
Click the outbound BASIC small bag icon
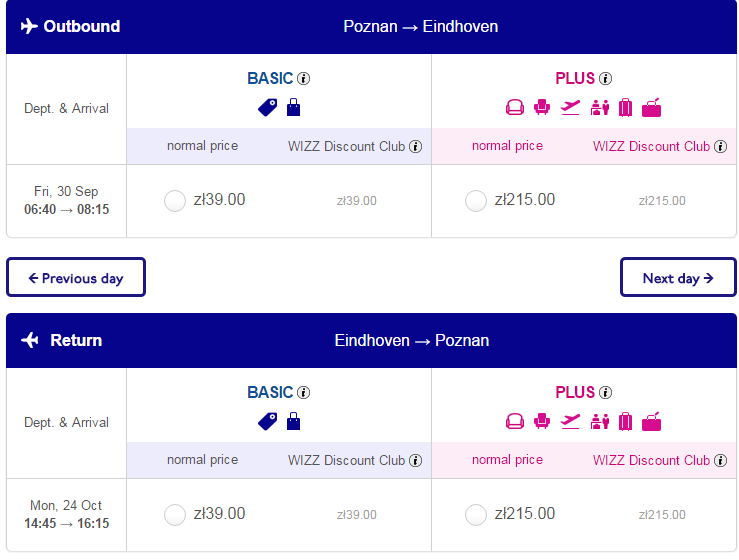[293, 107]
